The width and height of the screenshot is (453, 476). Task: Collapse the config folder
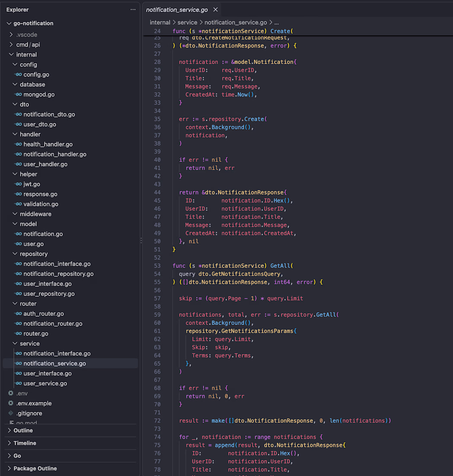[x=15, y=64]
